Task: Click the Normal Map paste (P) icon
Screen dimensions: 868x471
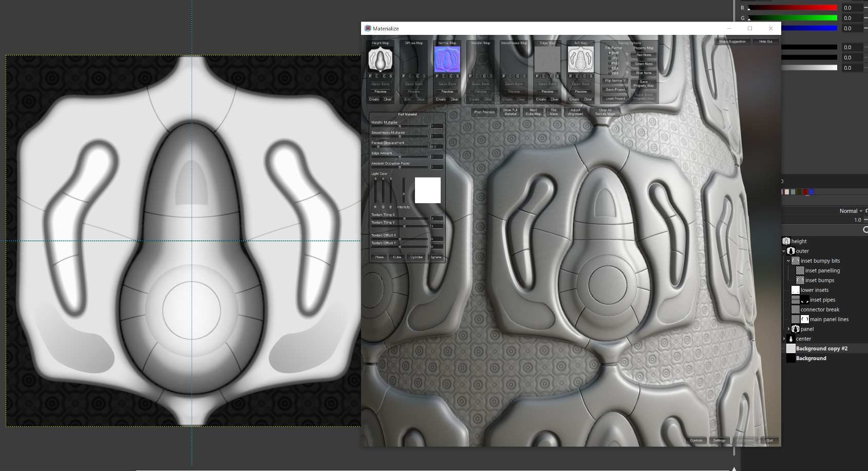Action: tap(437, 76)
